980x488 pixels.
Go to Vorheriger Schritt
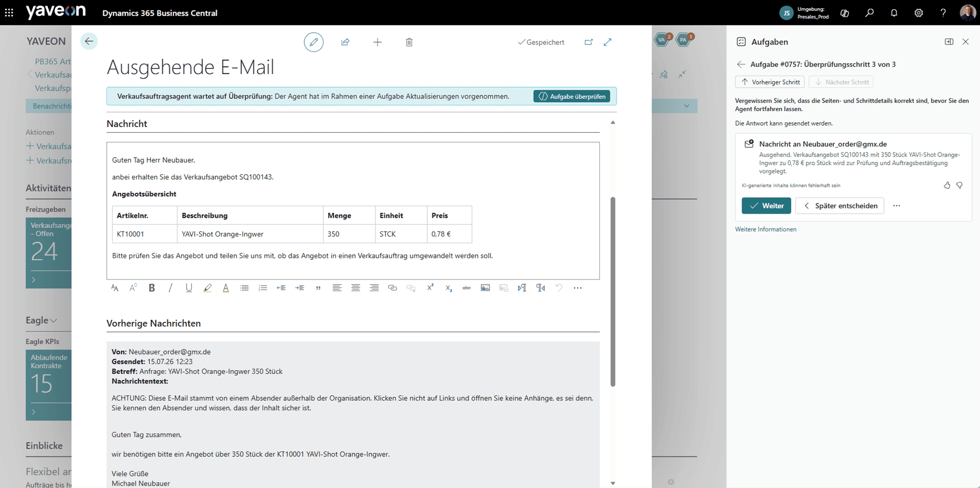pyautogui.click(x=770, y=82)
